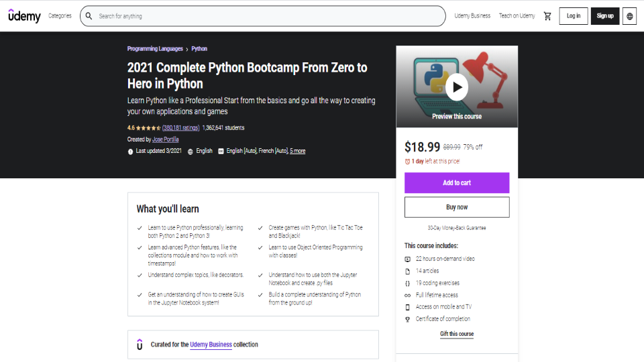The image size is (644, 362).
Task: Click the file icon by 14 articles
Action: [407, 271]
